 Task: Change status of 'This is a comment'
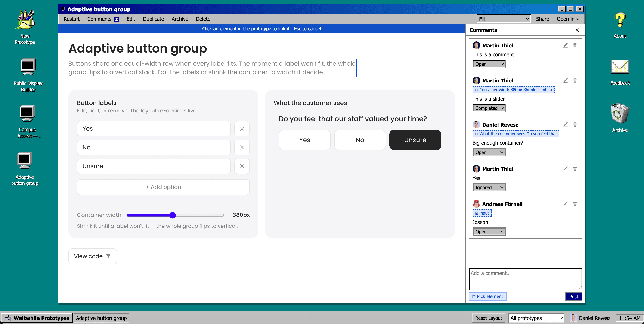point(489,64)
